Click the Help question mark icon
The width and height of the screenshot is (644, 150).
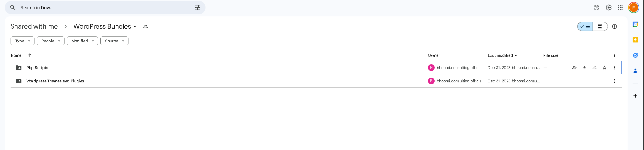point(596,8)
